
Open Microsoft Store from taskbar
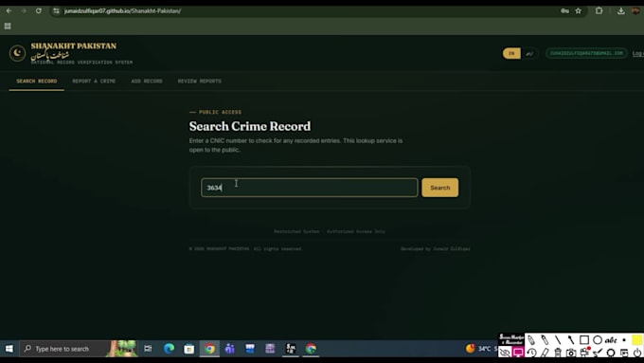pyautogui.click(x=188, y=349)
